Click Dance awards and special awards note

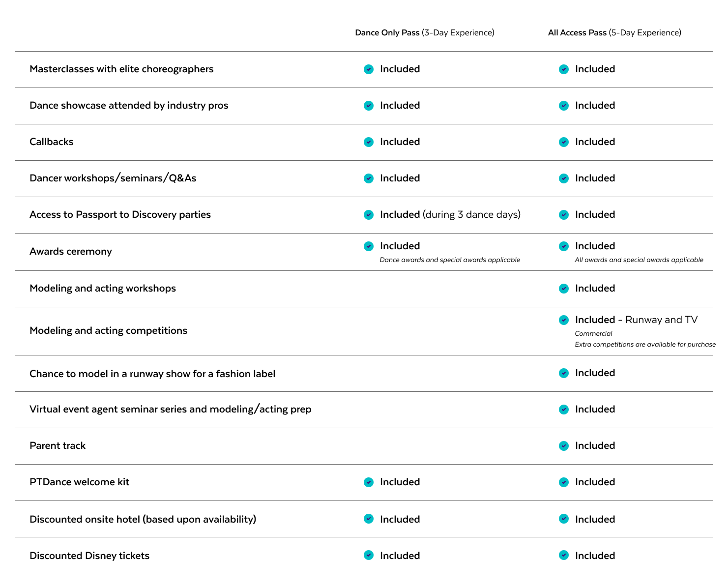pyautogui.click(x=450, y=260)
